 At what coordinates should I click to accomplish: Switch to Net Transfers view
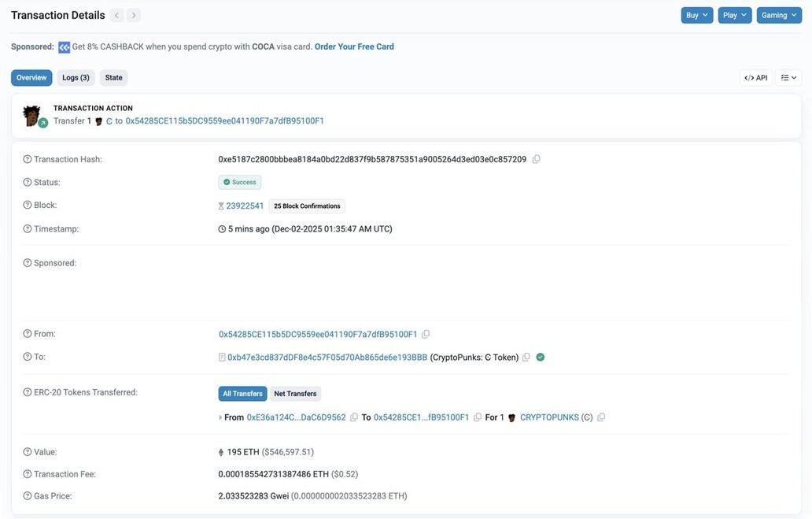coord(295,394)
